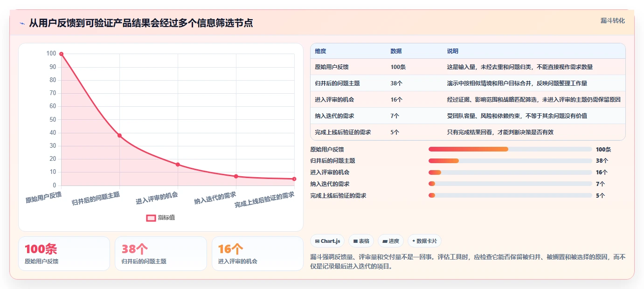Click the description starting 经过证据
The width and height of the screenshot is (644, 289).
click(x=534, y=99)
